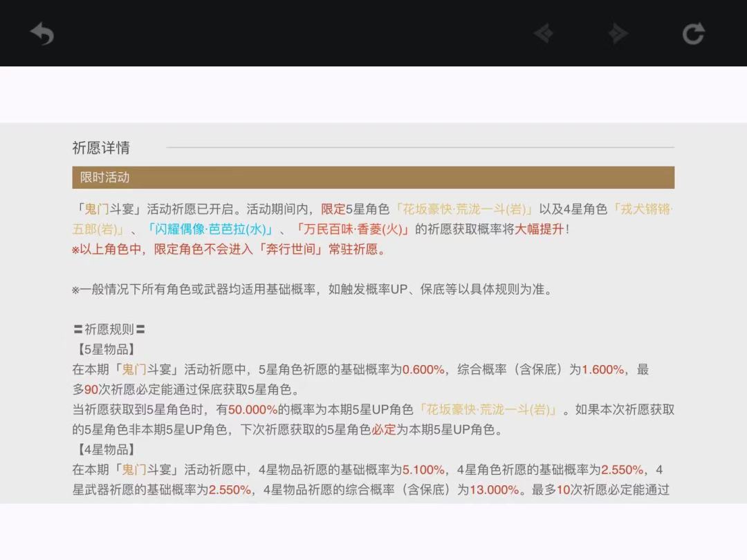
Task: Click the 1.600% combined rate value
Action: (x=602, y=369)
